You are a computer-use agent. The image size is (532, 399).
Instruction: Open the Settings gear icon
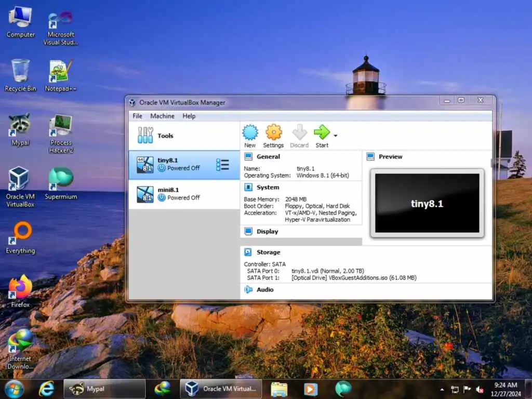tap(273, 136)
